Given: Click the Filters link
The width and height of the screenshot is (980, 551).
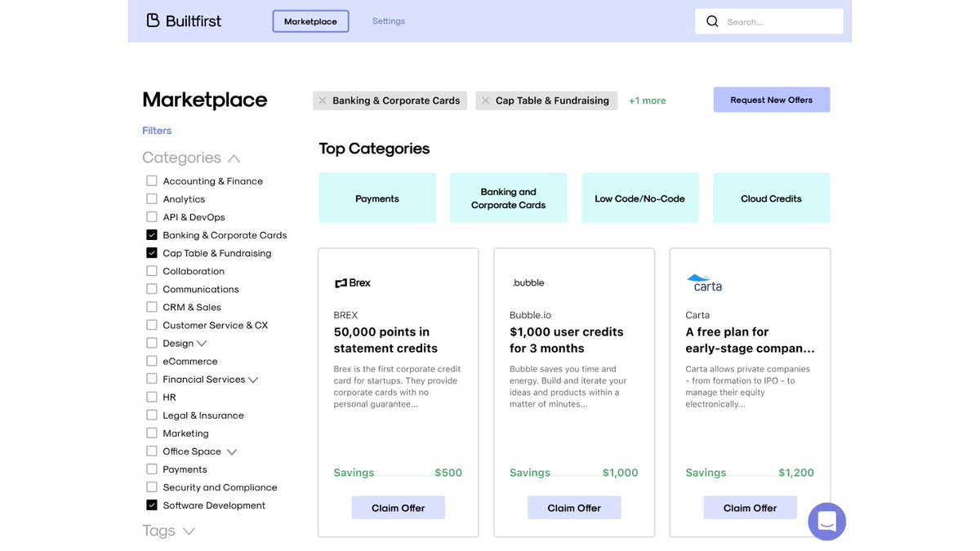Looking at the screenshot, I should point(157,131).
